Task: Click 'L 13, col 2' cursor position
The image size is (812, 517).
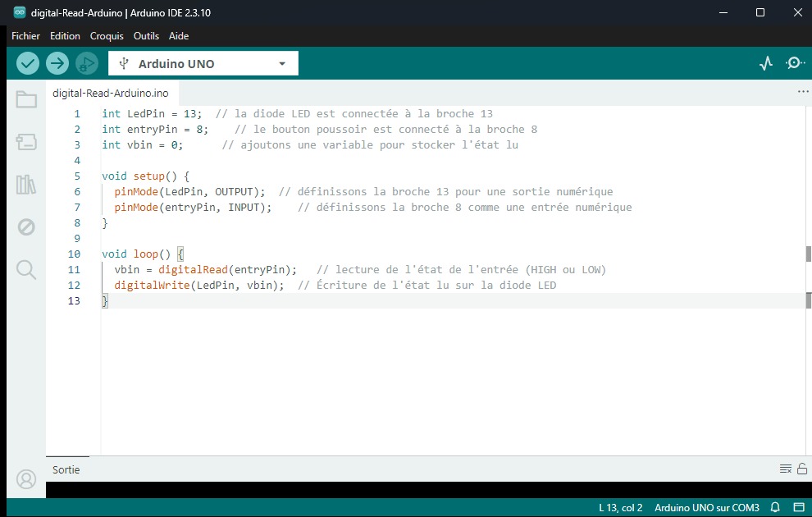Action: pyautogui.click(x=620, y=508)
